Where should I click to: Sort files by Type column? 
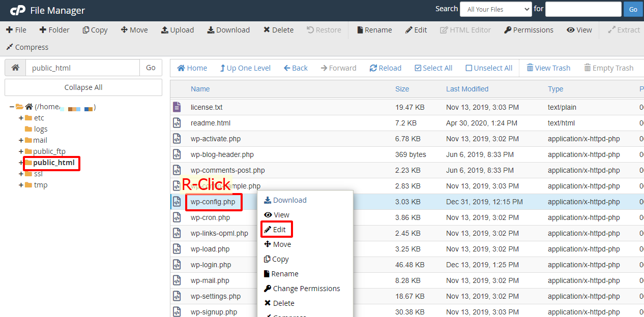(555, 89)
